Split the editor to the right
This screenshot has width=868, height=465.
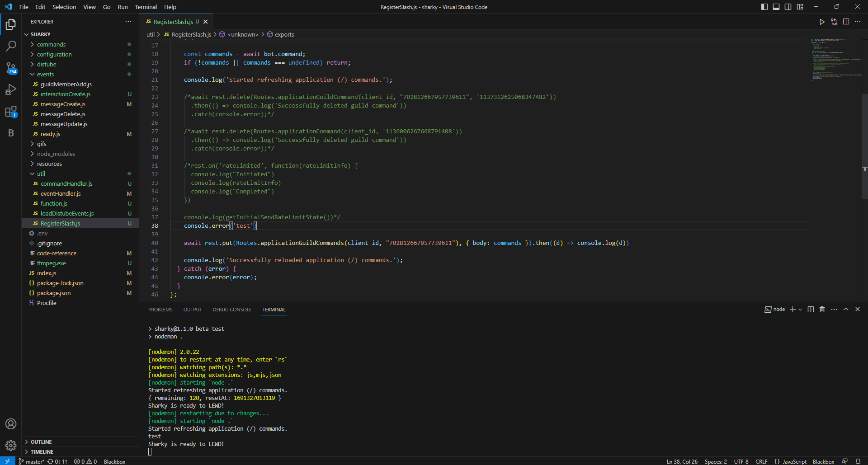(x=846, y=22)
